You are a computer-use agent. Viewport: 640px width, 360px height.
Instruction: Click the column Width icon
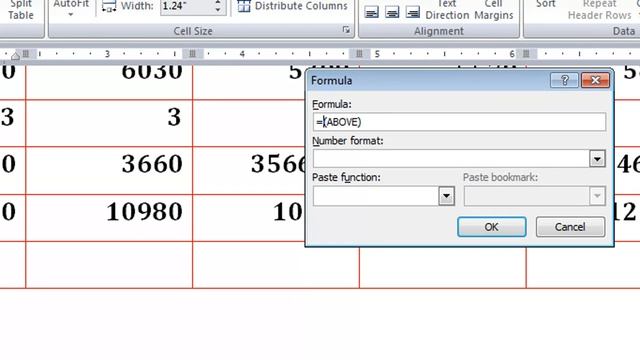[109, 7]
